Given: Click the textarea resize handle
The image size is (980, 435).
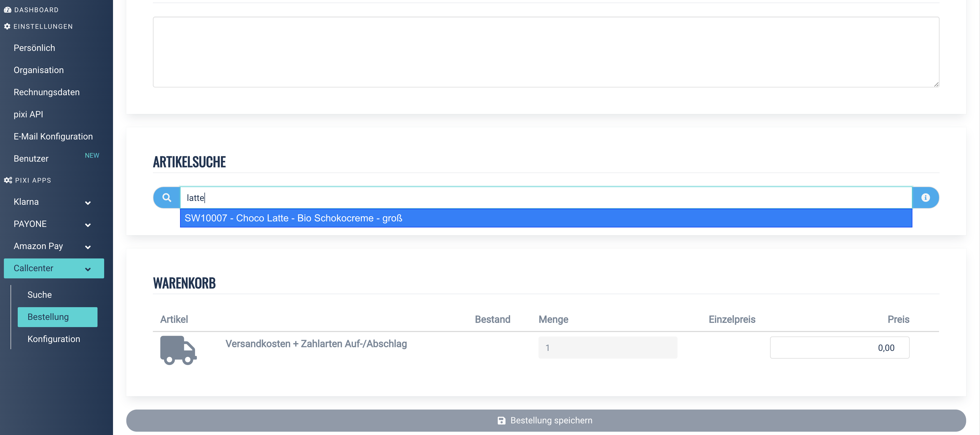Looking at the screenshot, I should click(936, 84).
